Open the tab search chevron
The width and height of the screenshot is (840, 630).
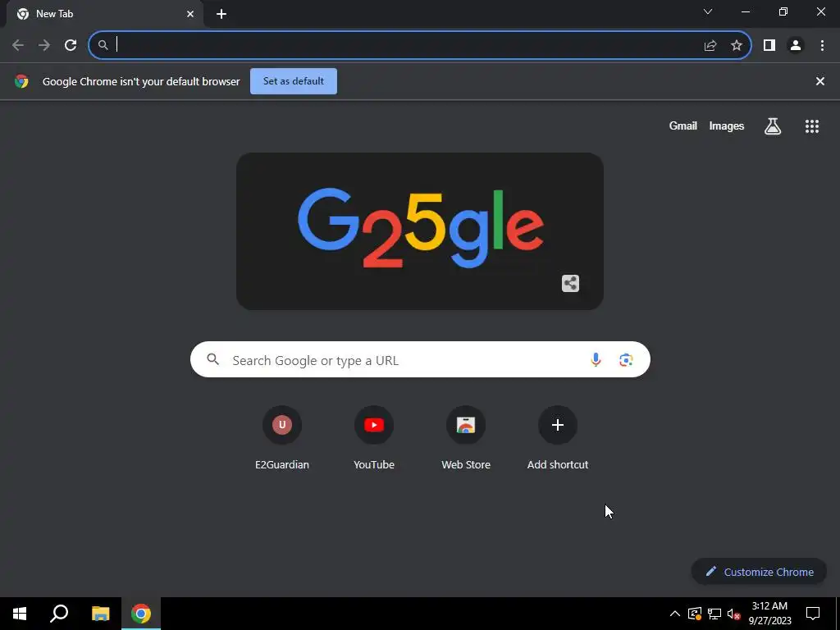(x=708, y=11)
